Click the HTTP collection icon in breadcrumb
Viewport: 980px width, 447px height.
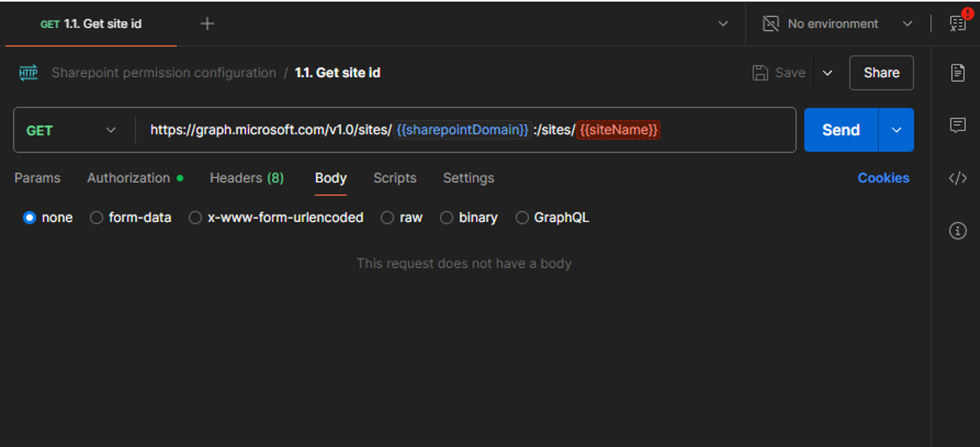pyautogui.click(x=28, y=72)
